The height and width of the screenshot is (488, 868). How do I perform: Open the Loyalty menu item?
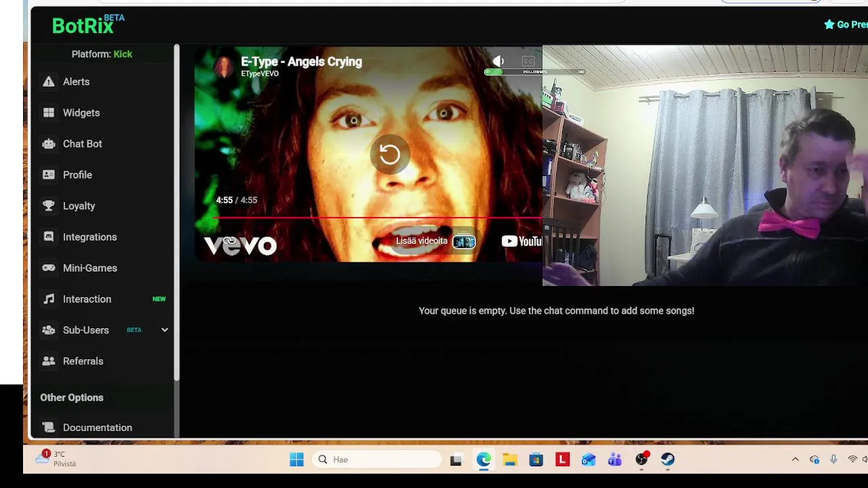point(79,206)
